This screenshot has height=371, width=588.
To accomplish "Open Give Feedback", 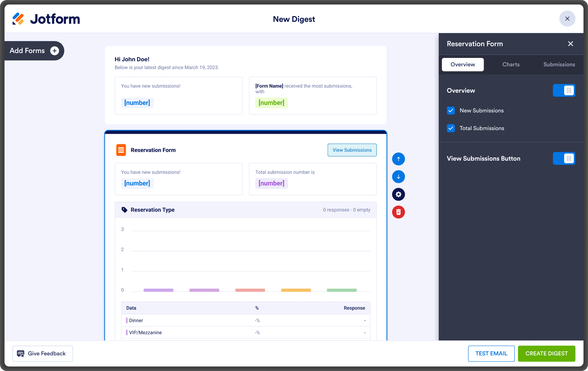I will tap(43, 353).
